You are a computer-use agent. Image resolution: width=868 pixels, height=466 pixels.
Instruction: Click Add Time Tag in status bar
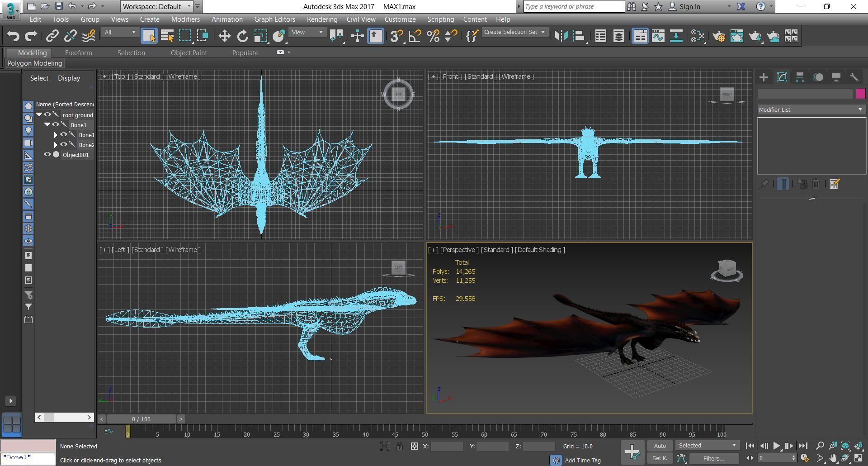pos(583,460)
